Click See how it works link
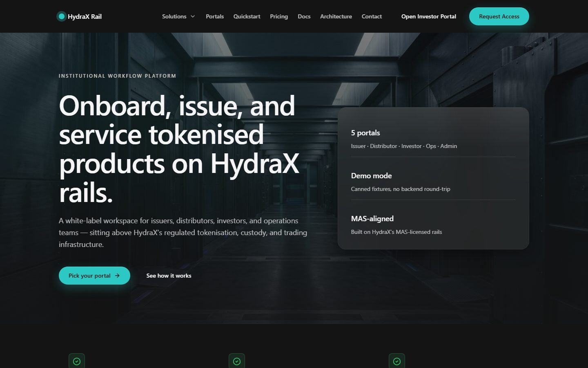Image resolution: width=588 pixels, height=368 pixels. tap(169, 276)
